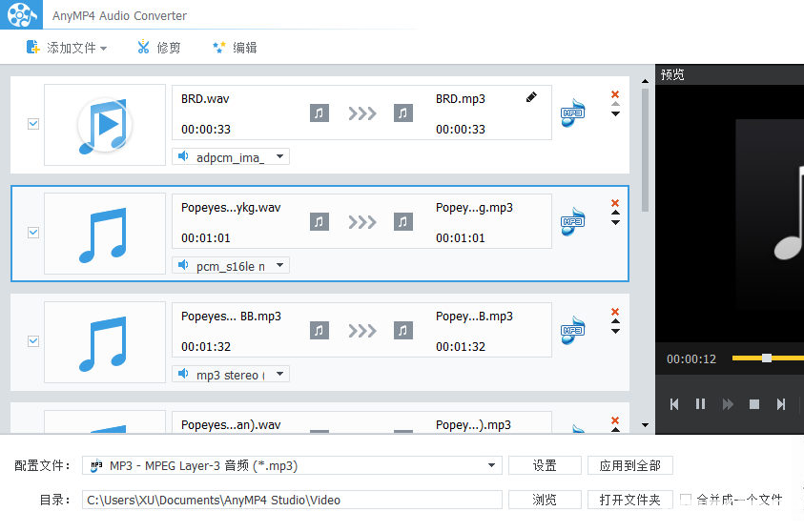Move Popeyes... BB.mp3 up in the list

615,321
